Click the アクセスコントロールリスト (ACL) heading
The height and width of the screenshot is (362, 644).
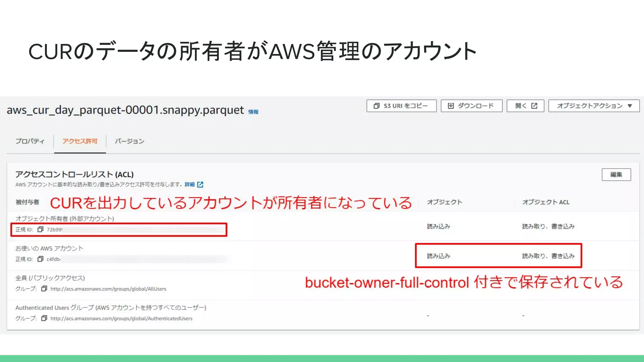pyautogui.click(x=75, y=174)
